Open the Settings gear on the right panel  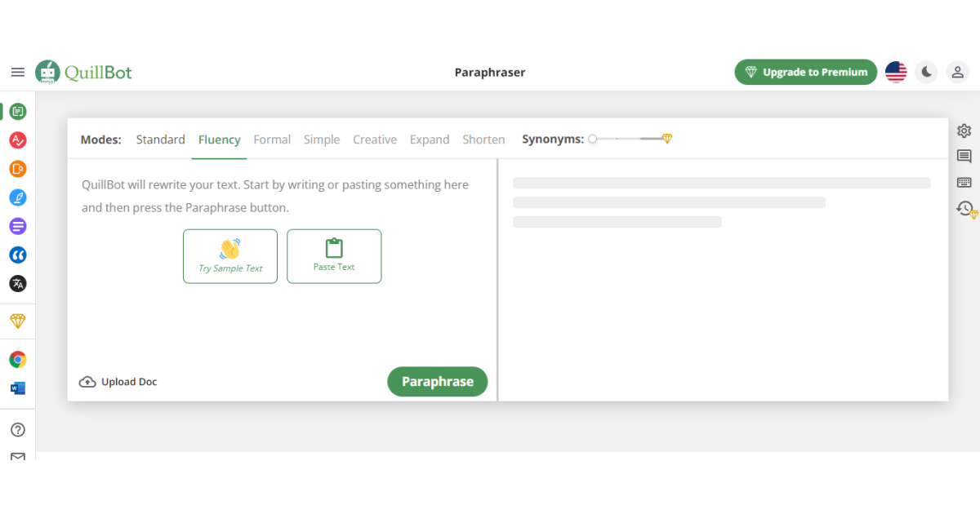point(964,131)
